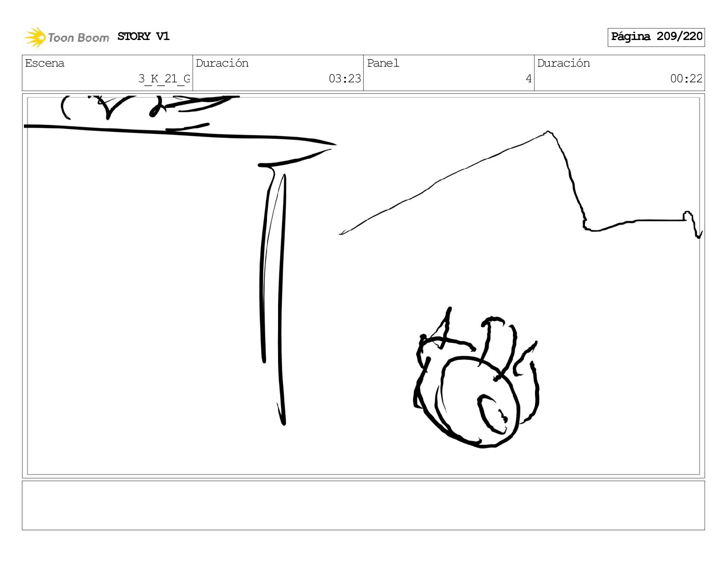Select panel number 4
728x563 pixels.
pyautogui.click(x=529, y=79)
